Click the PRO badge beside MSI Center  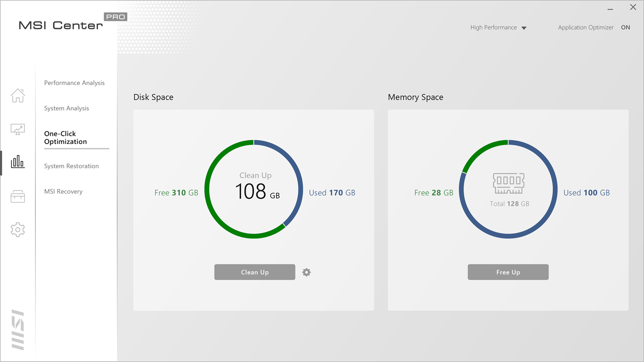[115, 17]
